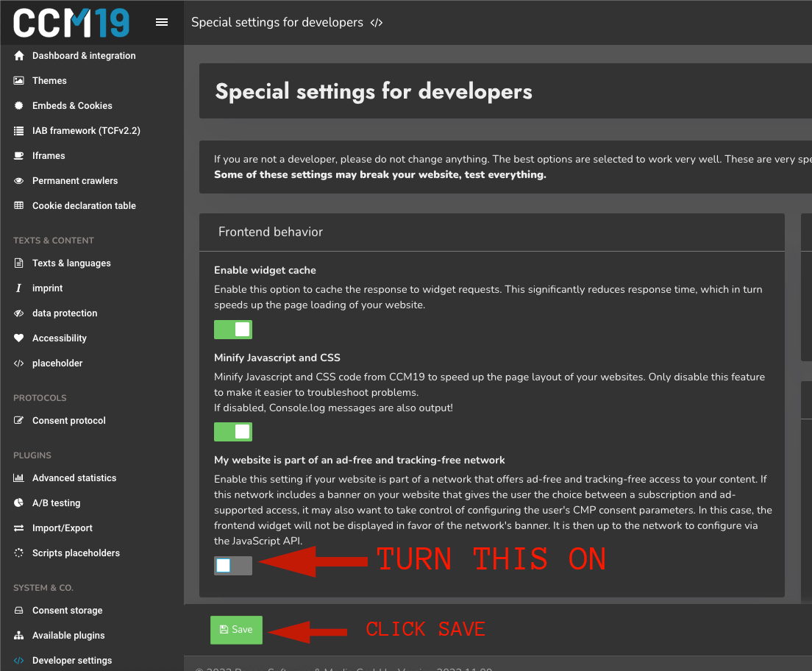Viewport: 812px width, 671px height.
Task: Open Import/Export page
Action: [62, 528]
